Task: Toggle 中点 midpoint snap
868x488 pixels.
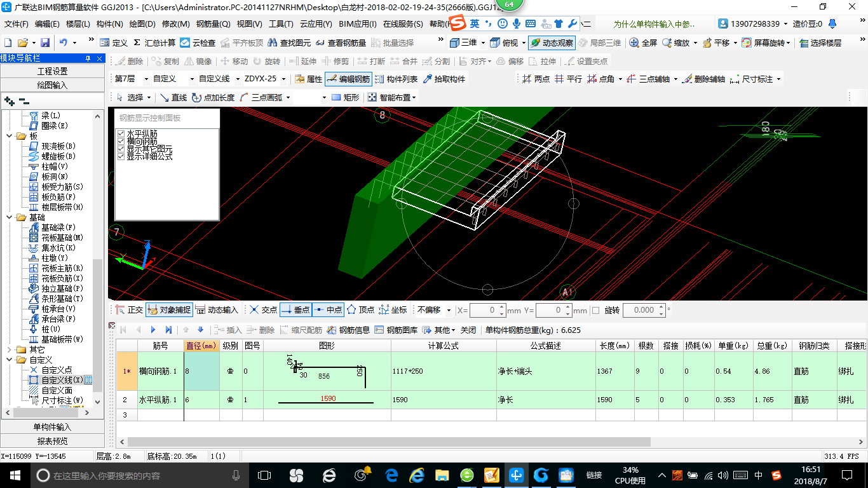Action: (328, 310)
